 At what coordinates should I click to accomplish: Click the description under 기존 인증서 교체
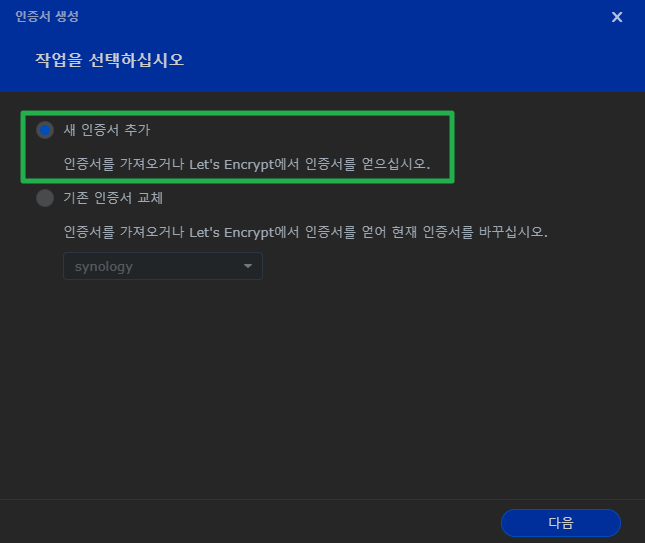point(305,232)
